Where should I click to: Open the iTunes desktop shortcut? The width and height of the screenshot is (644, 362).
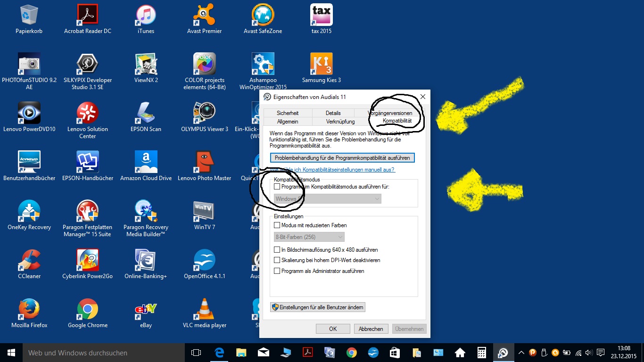(x=146, y=19)
